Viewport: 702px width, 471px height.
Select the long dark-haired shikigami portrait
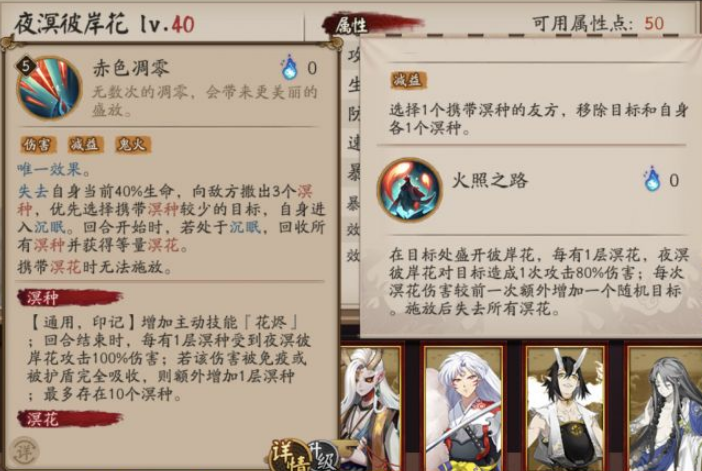click(664, 408)
